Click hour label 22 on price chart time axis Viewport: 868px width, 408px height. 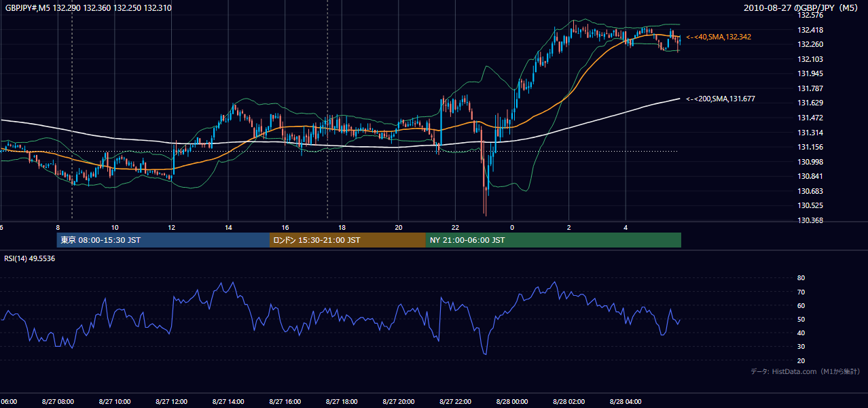[456, 228]
